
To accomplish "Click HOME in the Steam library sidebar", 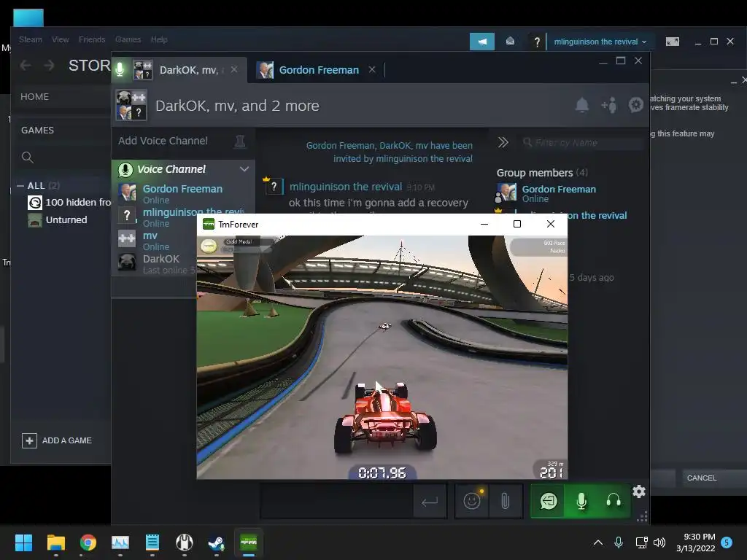I will (x=35, y=97).
